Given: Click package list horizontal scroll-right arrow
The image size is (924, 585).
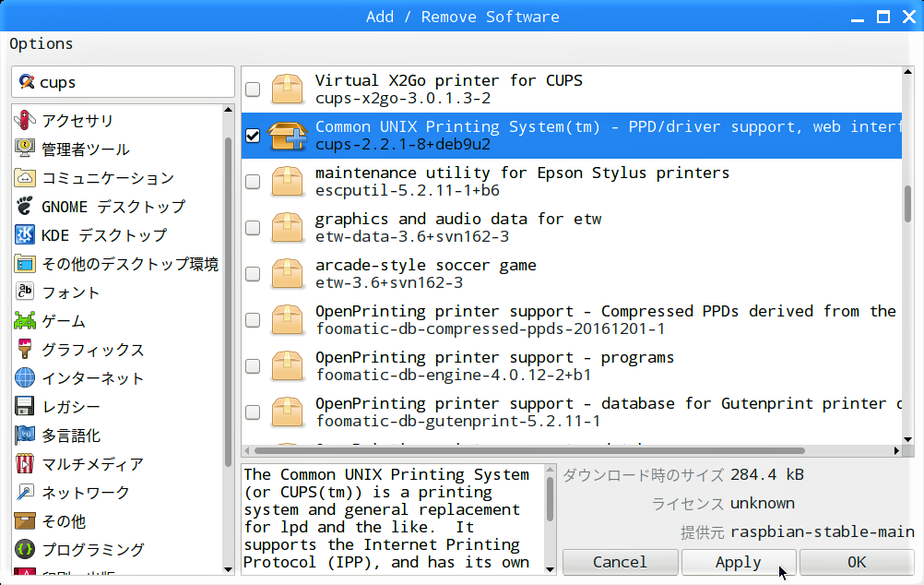Looking at the screenshot, I should click(896, 450).
